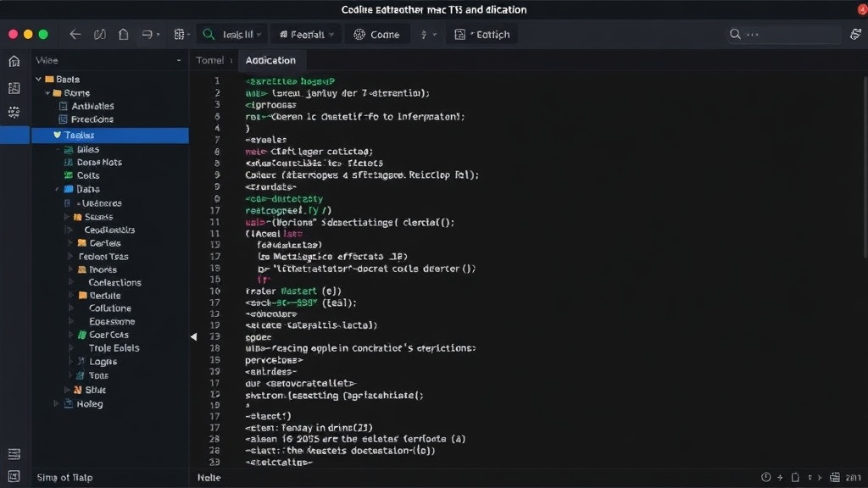Screen dimensions: 868x488
Task: Switch to the Addication tab
Action: click(270, 60)
